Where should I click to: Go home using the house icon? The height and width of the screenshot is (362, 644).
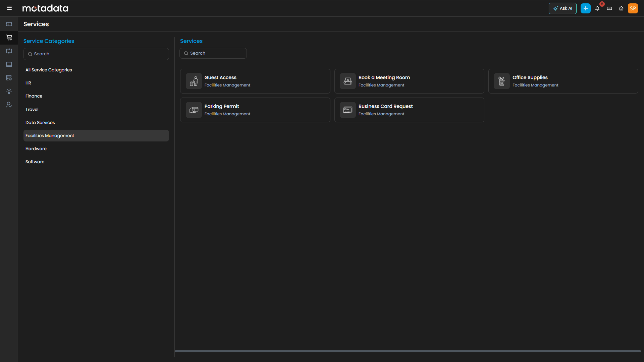(621, 8)
